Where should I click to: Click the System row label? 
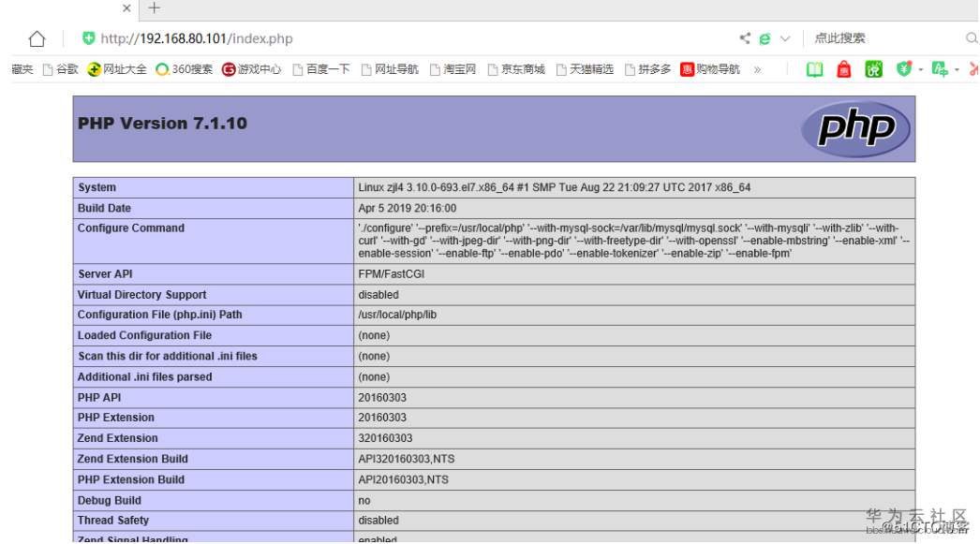(97, 187)
